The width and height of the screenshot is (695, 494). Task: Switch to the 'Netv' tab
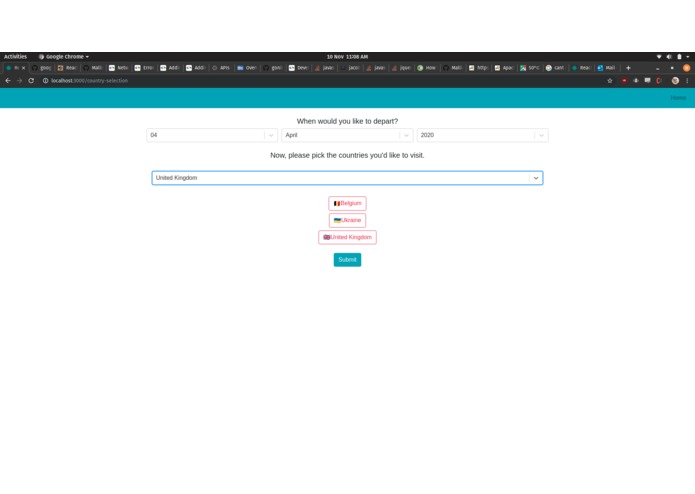coord(119,68)
